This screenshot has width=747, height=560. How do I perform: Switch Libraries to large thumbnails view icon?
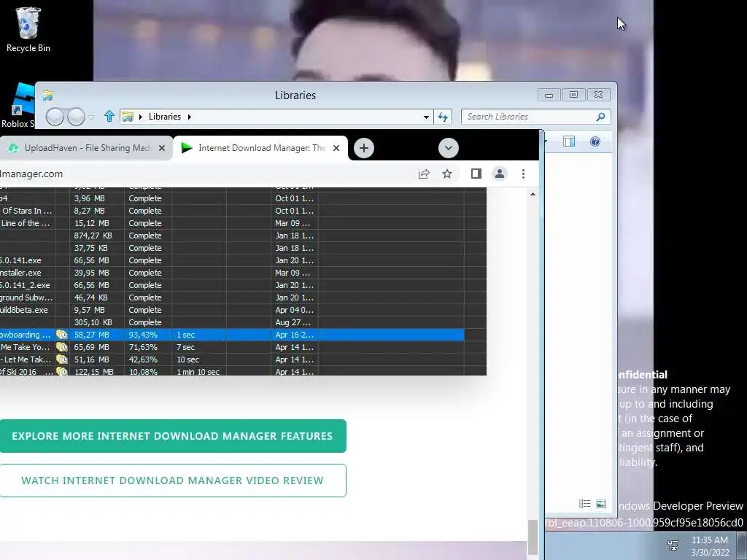(601, 503)
